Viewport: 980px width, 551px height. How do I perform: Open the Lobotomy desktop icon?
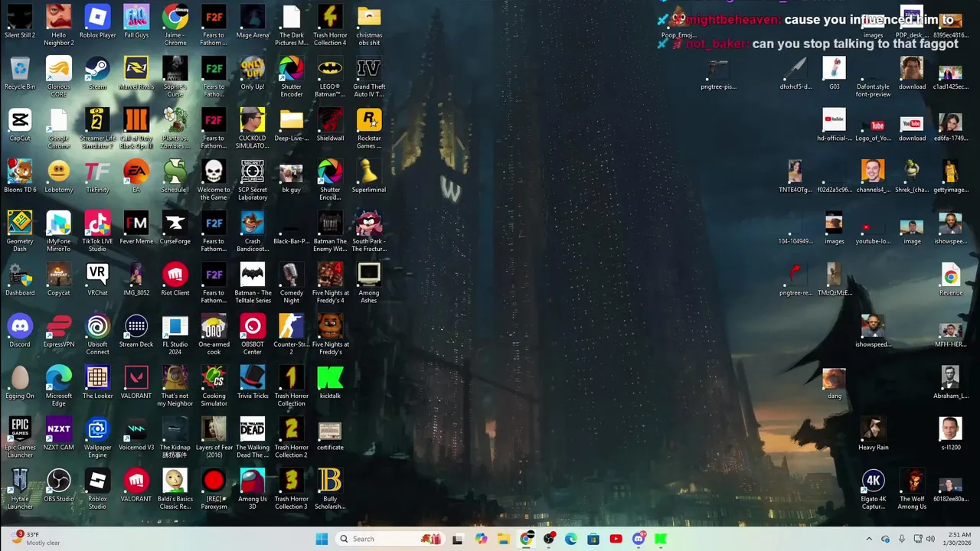point(59,177)
